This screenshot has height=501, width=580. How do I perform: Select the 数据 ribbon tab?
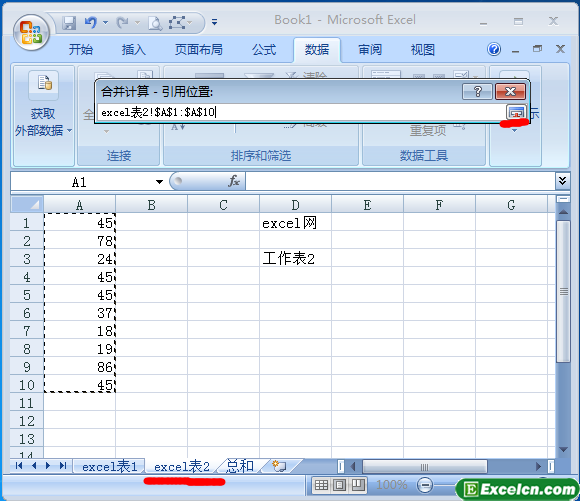317,49
